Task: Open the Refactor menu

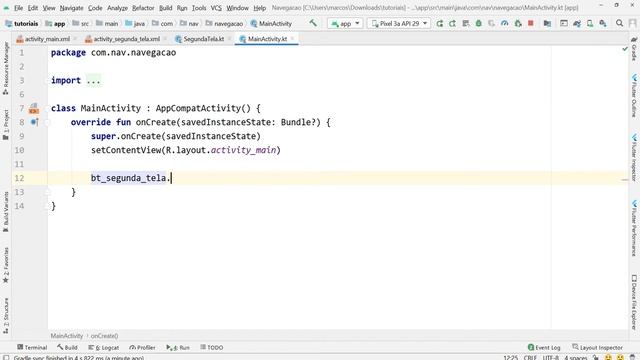Action: [143, 8]
